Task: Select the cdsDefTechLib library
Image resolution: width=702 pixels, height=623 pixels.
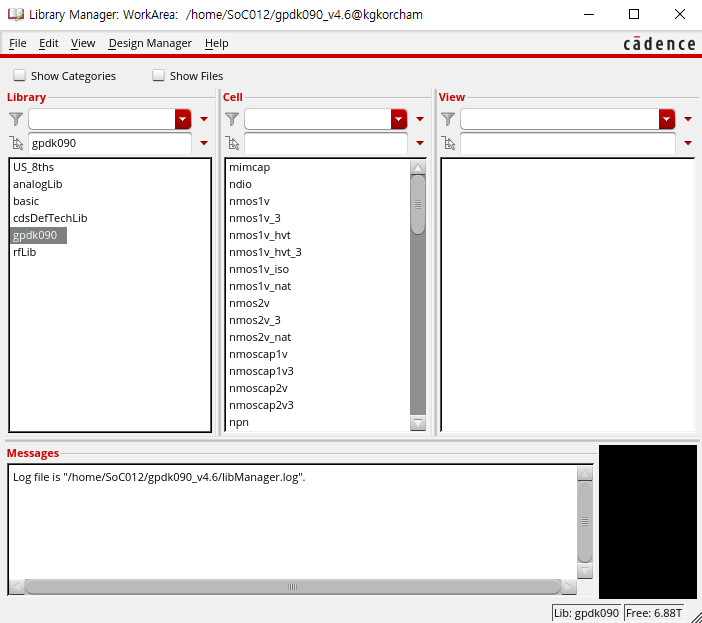Action: 50,218
